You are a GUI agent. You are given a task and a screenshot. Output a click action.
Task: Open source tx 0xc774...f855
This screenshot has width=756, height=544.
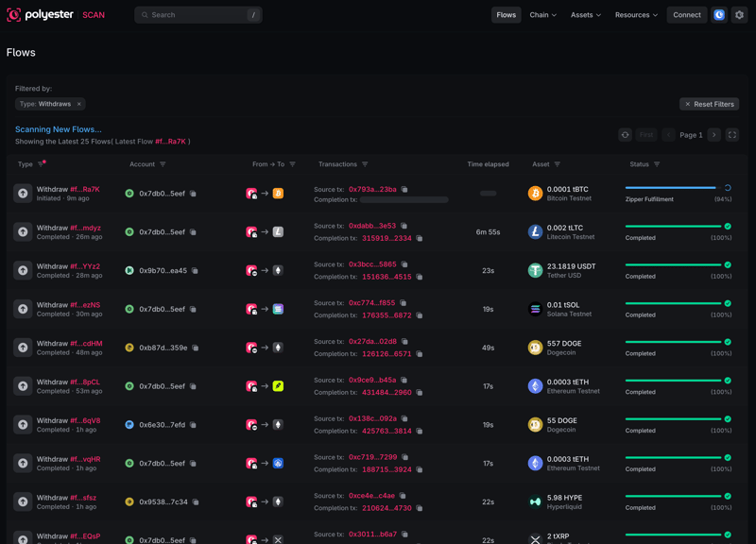pyautogui.click(x=371, y=303)
